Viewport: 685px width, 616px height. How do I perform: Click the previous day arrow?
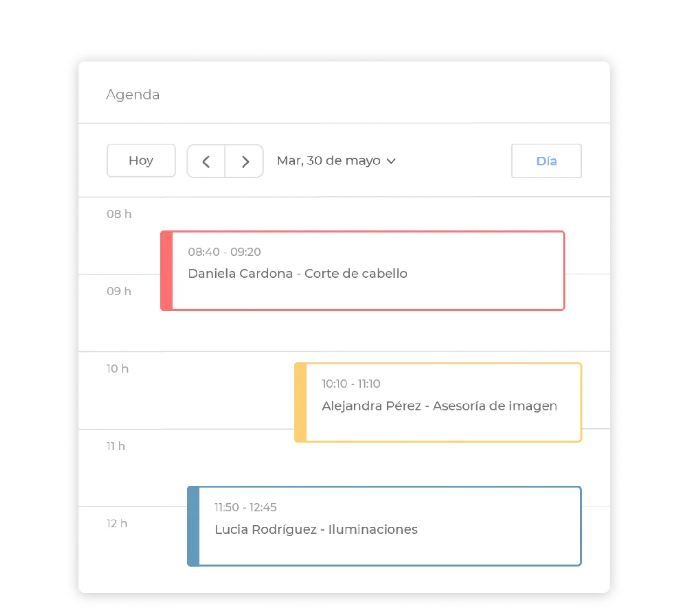(x=206, y=161)
